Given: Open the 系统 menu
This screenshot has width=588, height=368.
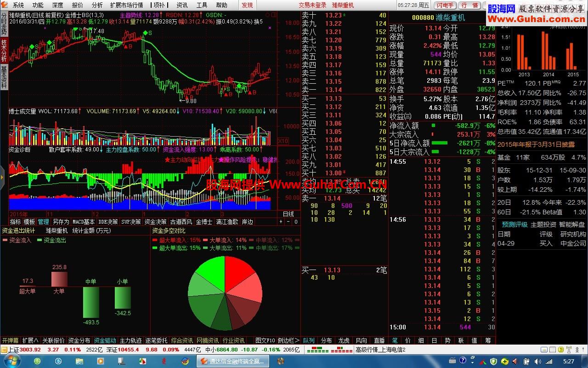Looking at the screenshot, I should 18,5.
